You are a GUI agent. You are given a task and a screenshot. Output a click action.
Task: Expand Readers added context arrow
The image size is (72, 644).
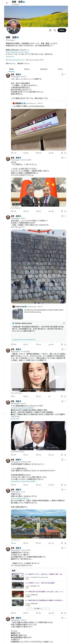point(64,323)
